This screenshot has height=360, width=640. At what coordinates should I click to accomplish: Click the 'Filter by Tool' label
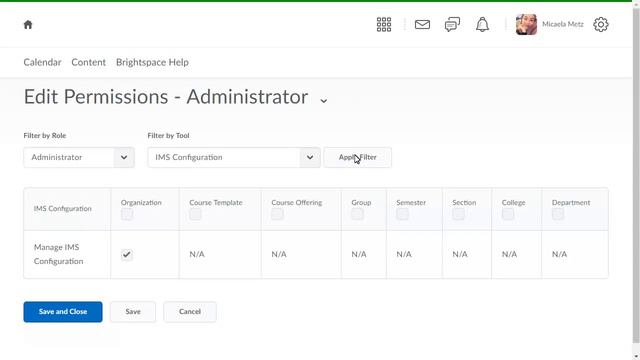point(169,136)
